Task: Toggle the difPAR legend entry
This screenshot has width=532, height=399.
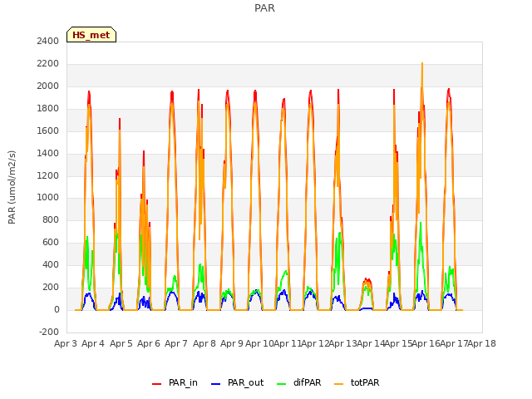Action: pos(298,382)
